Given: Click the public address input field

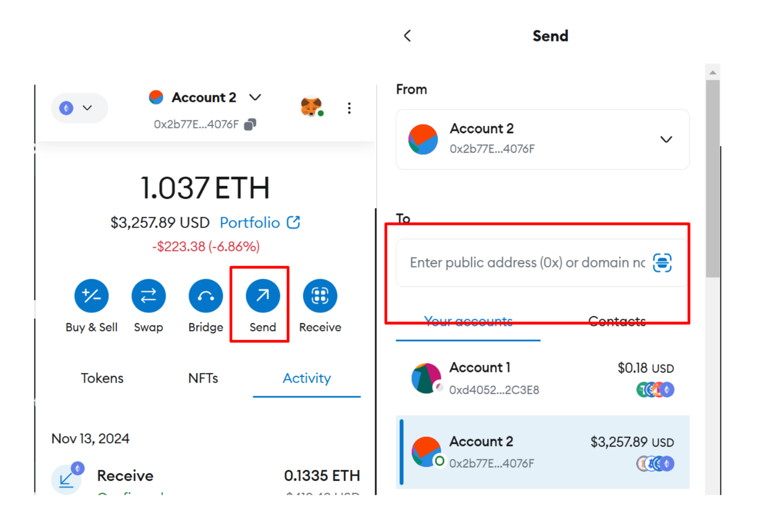Looking at the screenshot, I should pyautogui.click(x=526, y=263).
